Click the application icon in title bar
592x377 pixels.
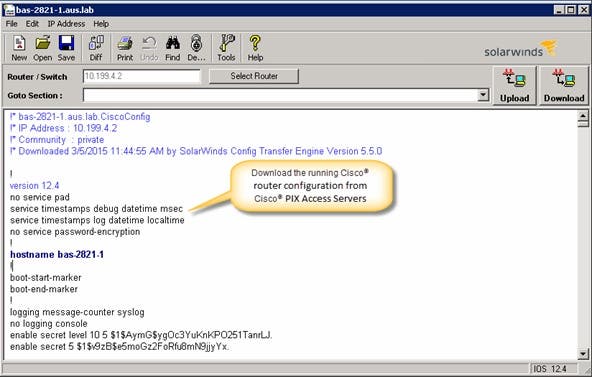tap(8, 10)
